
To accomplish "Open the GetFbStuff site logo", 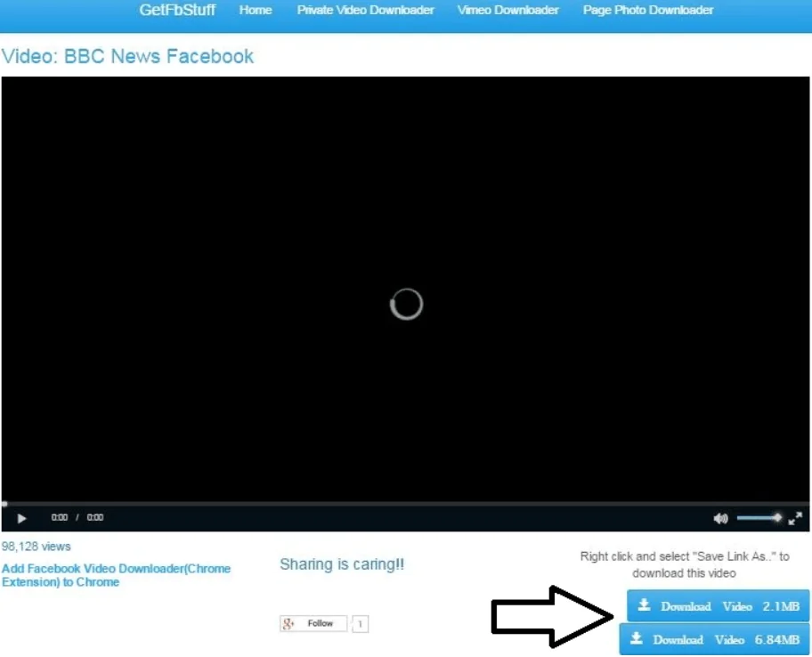I will click(x=178, y=11).
